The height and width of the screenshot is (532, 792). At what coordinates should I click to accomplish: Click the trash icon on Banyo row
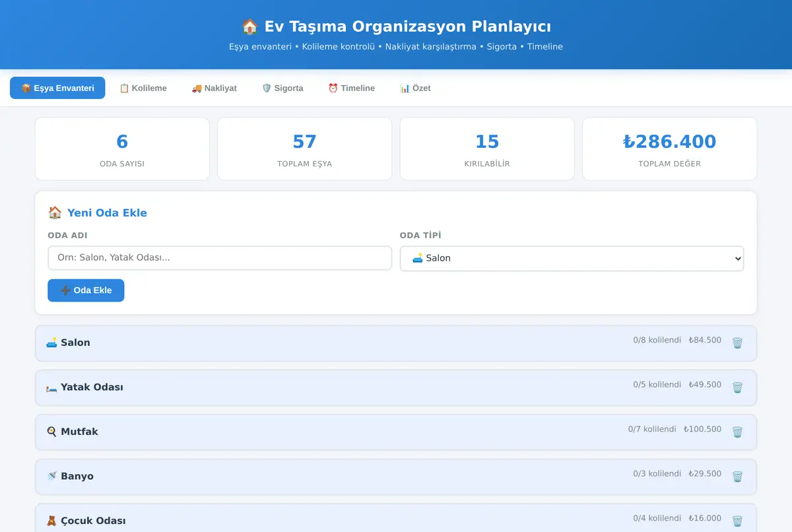(737, 477)
